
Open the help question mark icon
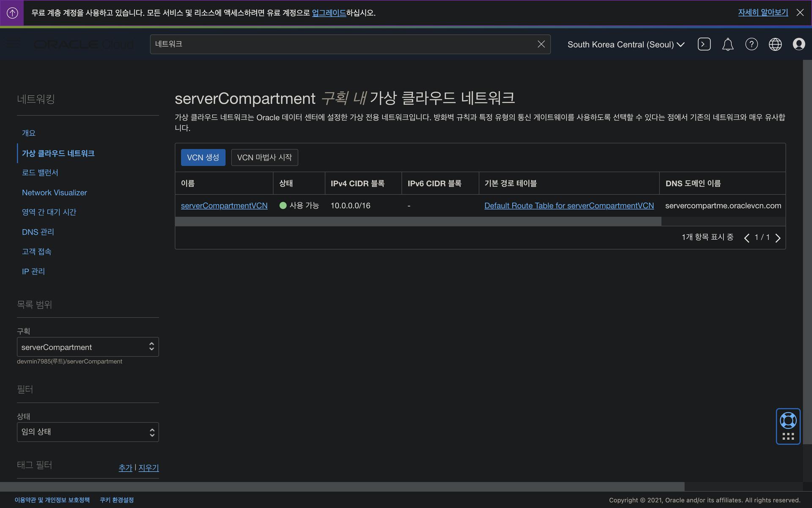751,44
